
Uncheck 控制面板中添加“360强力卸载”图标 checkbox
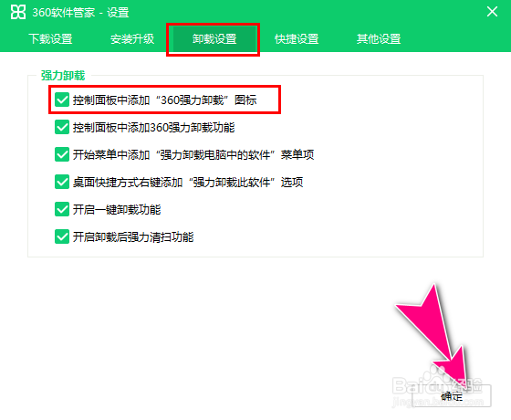point(62,100)
